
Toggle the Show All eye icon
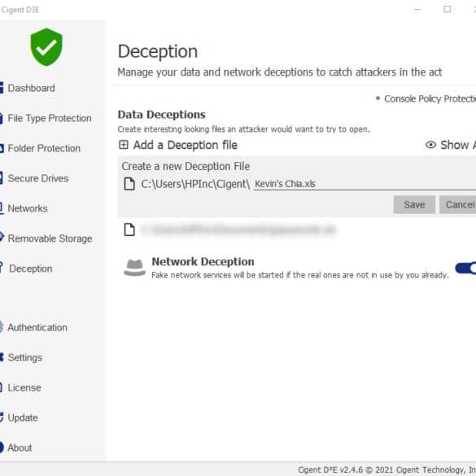430,145
